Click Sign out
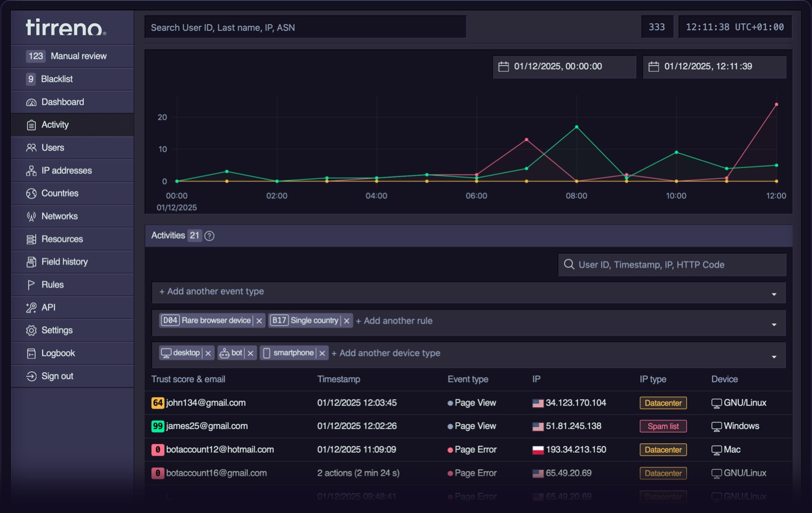The image size is (812, 513). 57,376
